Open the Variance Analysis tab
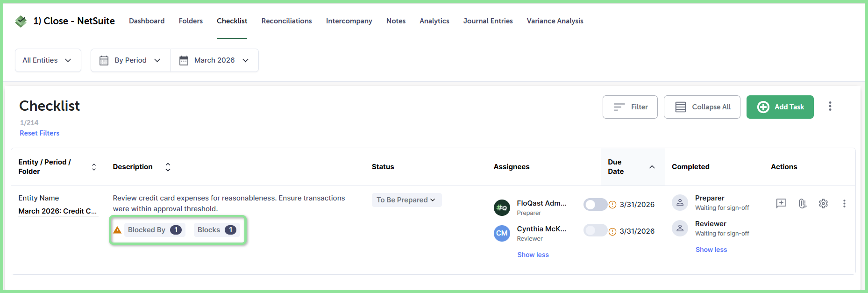 click(555, 21)
